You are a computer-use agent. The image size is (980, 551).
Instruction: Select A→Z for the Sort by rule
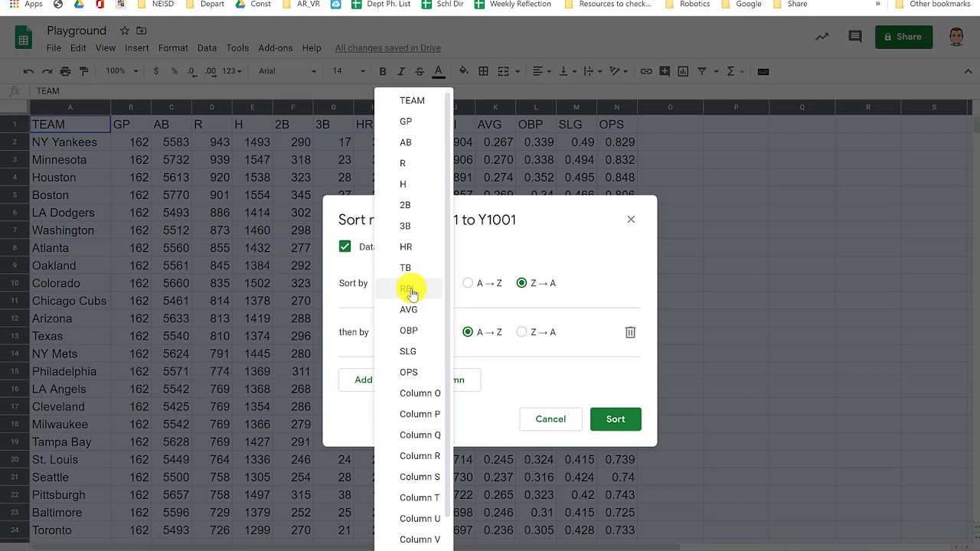coord(468,283)
